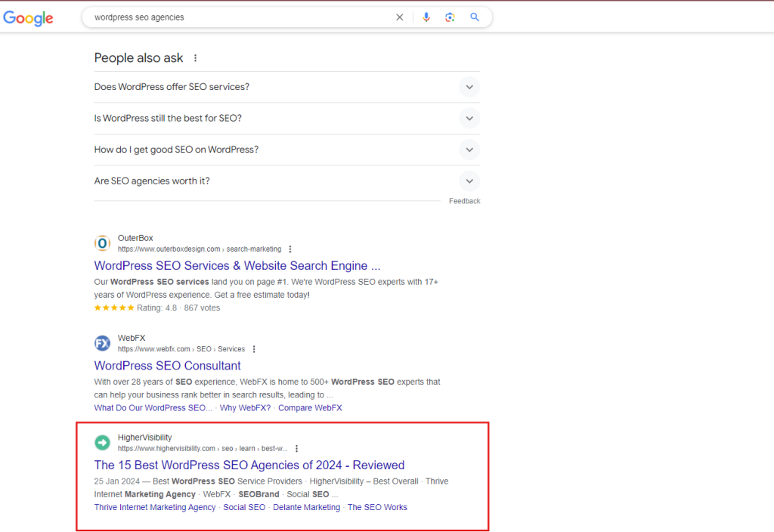
Task: Open People also ask options menu
Action: (x=196, y=58)
